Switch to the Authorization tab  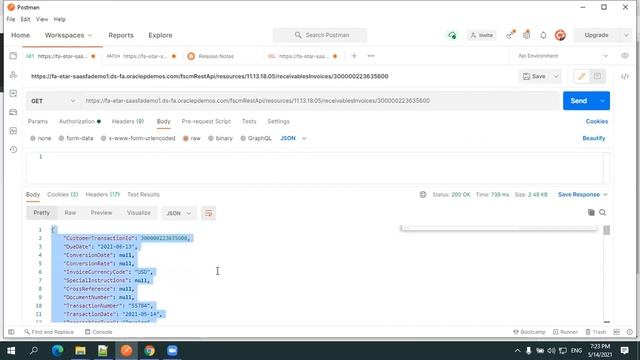(80, 122)
